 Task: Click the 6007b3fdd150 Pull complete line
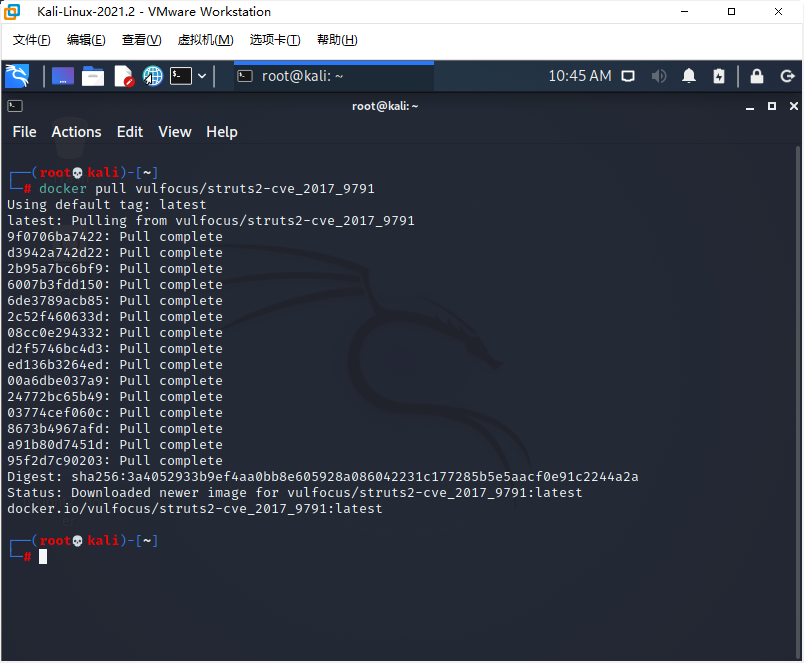tap(115, 285)
